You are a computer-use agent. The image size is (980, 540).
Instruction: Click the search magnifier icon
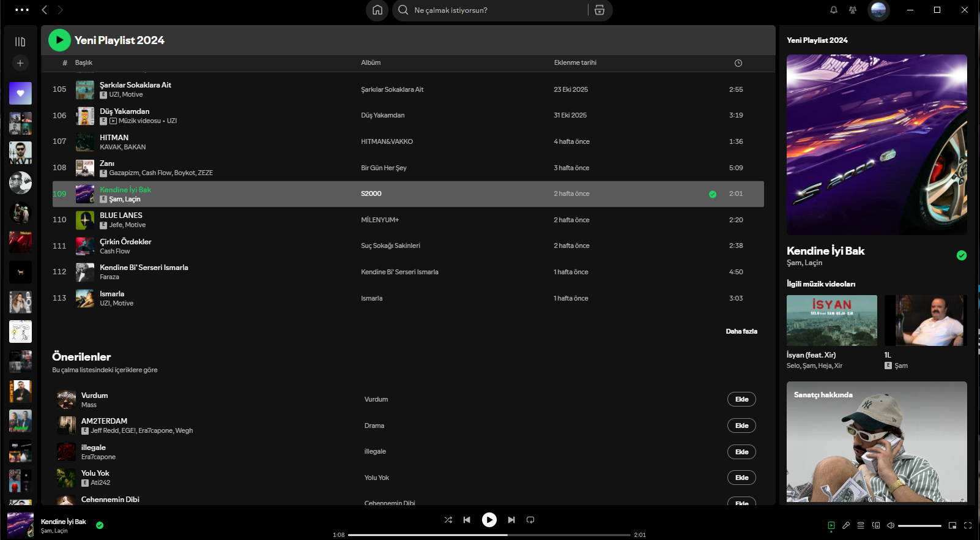pyautogui.click(x=403, y=10)
